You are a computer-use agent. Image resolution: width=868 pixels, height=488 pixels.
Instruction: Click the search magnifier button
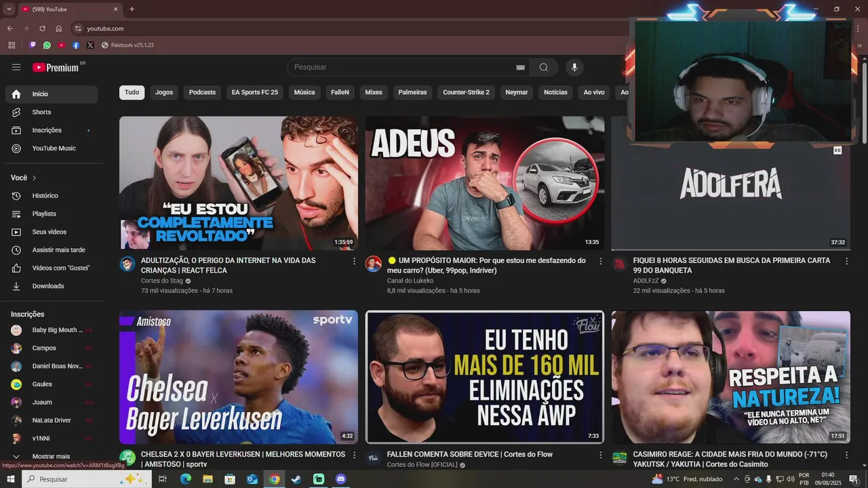coord(544,67)
